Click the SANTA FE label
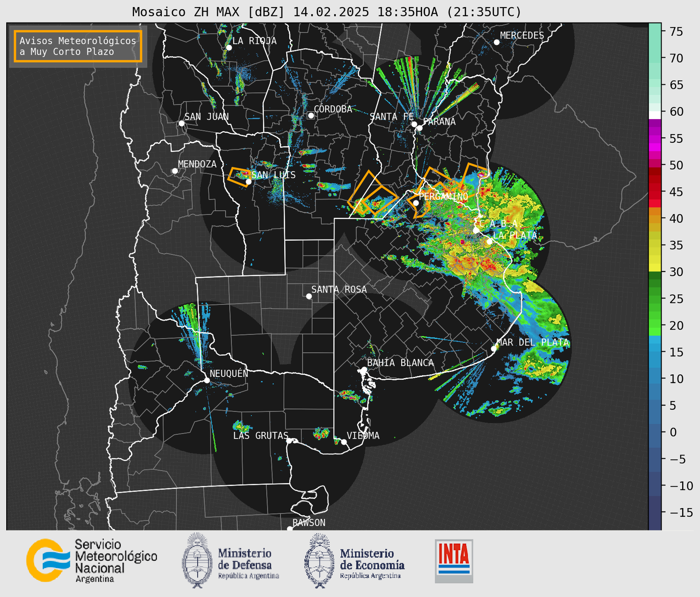This screenshot has height=597, width=700. 392,117
